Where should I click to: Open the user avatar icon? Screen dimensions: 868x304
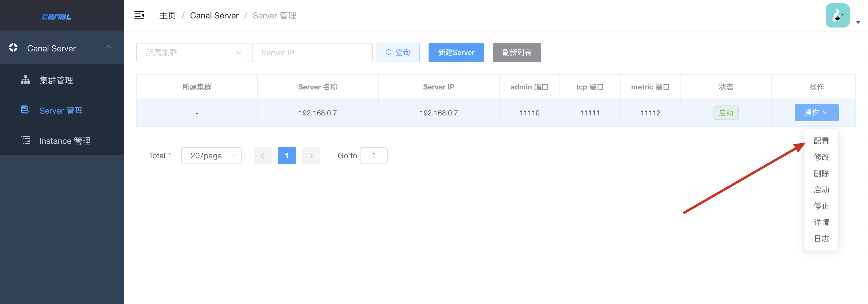[838, 15]
